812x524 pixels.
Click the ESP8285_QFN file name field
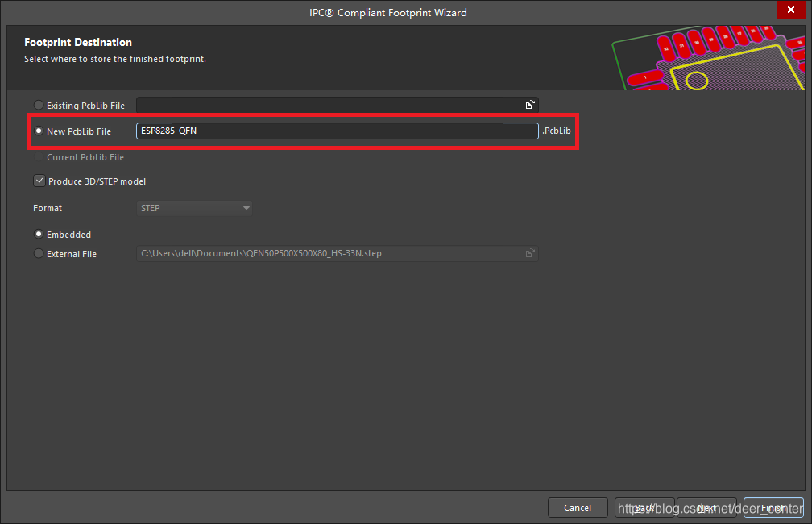pos(337,131)
